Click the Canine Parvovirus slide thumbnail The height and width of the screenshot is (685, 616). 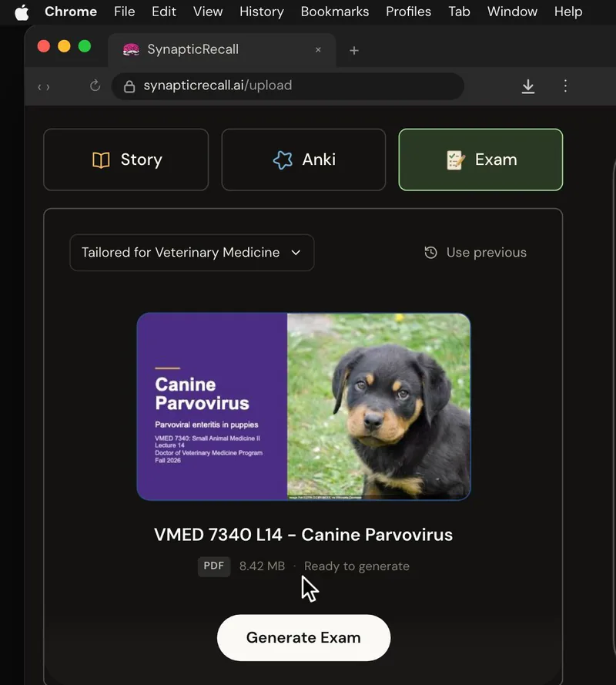(x=304, y=407)
